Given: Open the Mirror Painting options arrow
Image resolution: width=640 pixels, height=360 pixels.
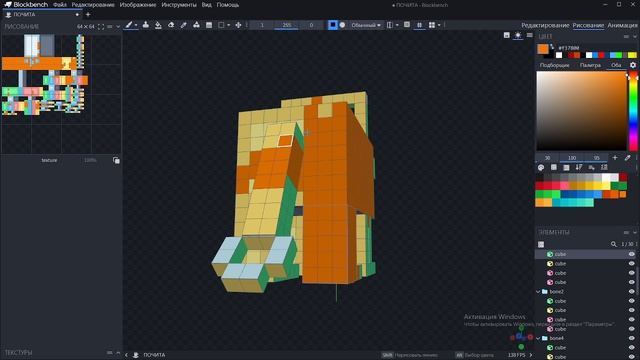Looking at the screenshot, I should [x=397, y=25].
